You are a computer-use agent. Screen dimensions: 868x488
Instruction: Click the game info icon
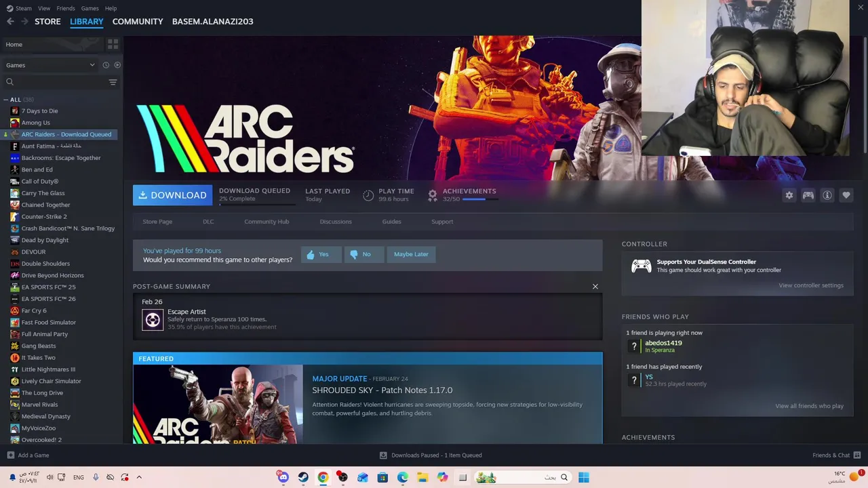point(827,195)
